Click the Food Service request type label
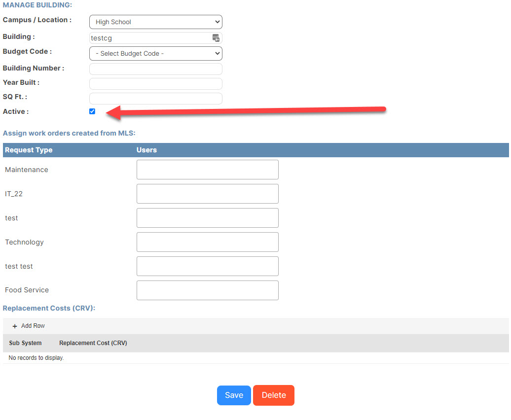Image resolution: width=511 pixels, height=420 pixels. pyautogui.click(x=27, y=290)
